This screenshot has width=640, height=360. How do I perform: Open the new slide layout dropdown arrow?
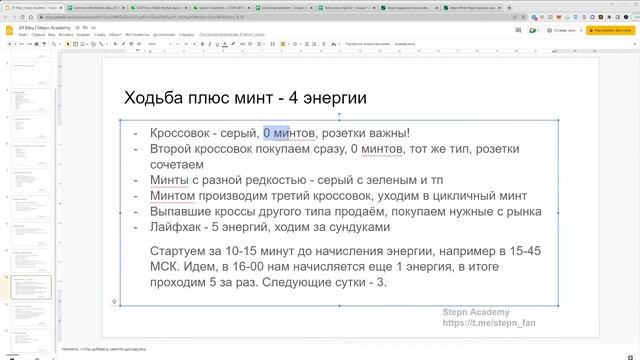[16, 44]
